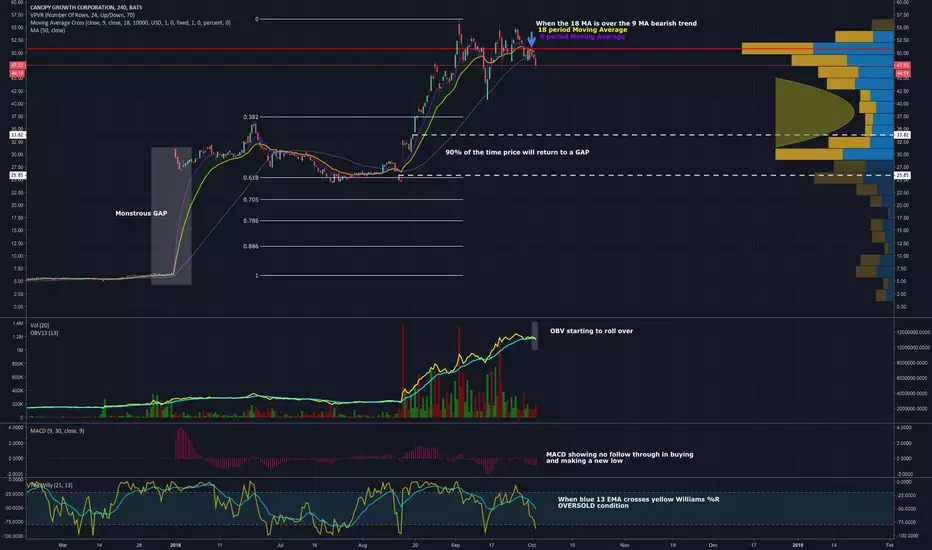Click the OBV13 (13) indicator legend
Image resolution: width=932 pixels, height=550 pixels.
tap(44, 333)
